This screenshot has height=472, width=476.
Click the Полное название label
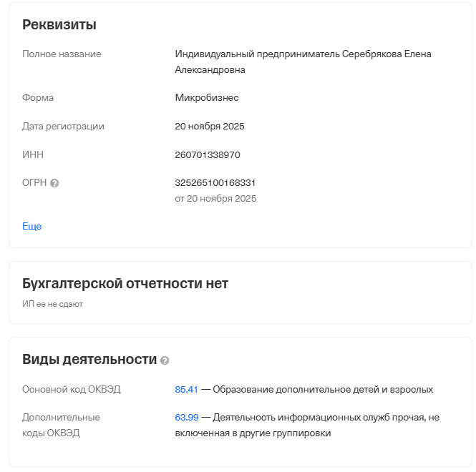coord(62,54)
